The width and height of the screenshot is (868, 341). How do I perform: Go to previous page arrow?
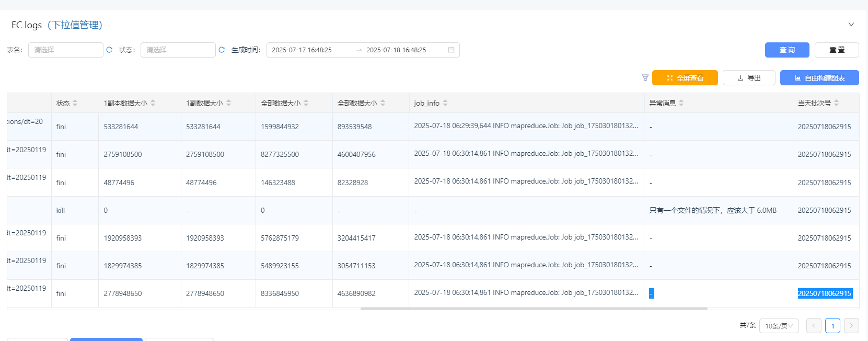[x=814, y=326]
